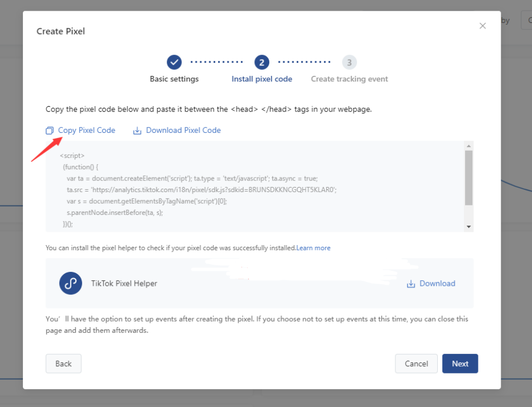Click the code box scrollbar thumb

pyautogui.click(x=468, y=178)
